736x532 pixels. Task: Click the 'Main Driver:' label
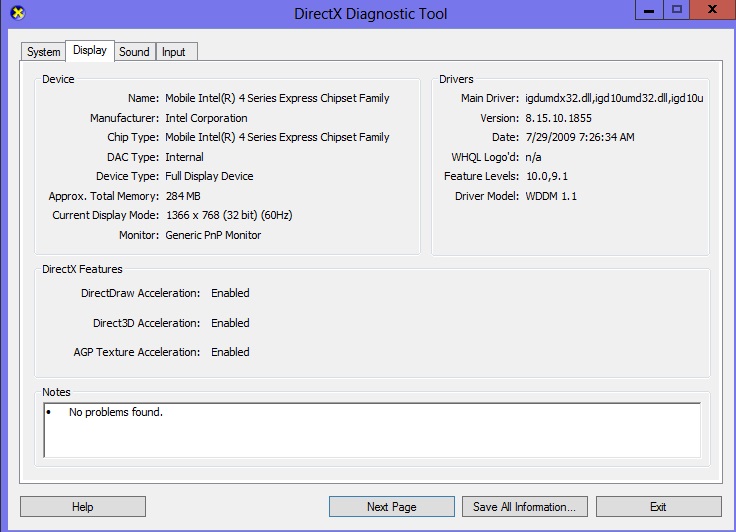pyautogui.click(x=490, y=98)
